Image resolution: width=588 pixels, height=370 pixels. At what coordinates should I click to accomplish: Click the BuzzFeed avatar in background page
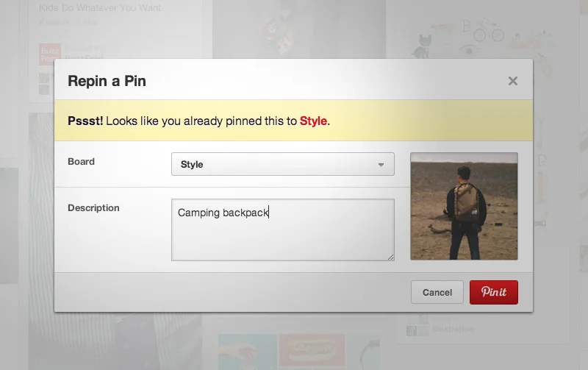click(x=49, y=54)
